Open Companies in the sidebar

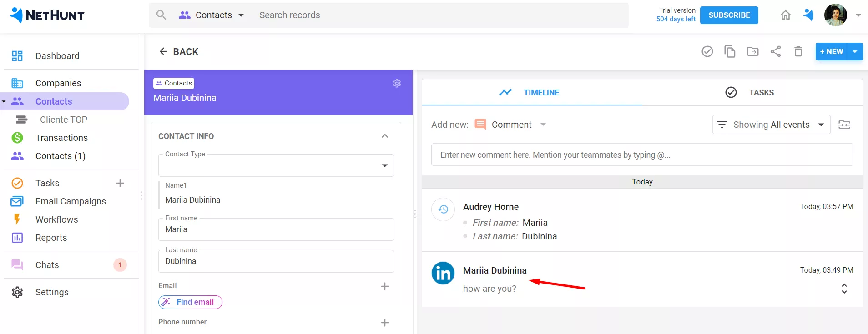point(58,83)
